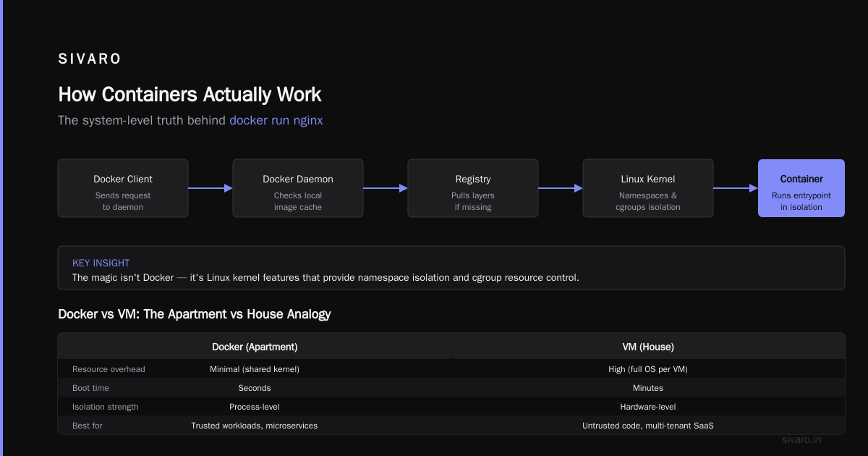Click the 'Runs entrypoint in isolation' description
868x456 pixels.
pyautogui.click(x=801, y=201)
